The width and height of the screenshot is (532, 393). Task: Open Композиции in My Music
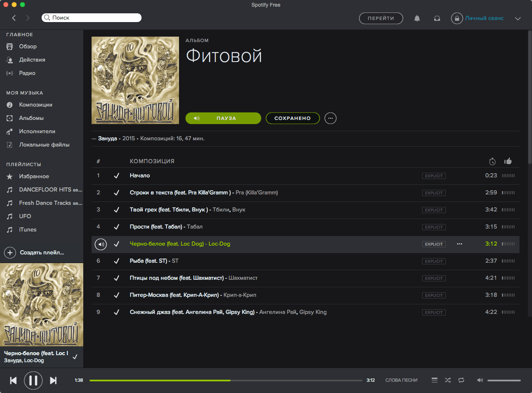coord(36,104)
